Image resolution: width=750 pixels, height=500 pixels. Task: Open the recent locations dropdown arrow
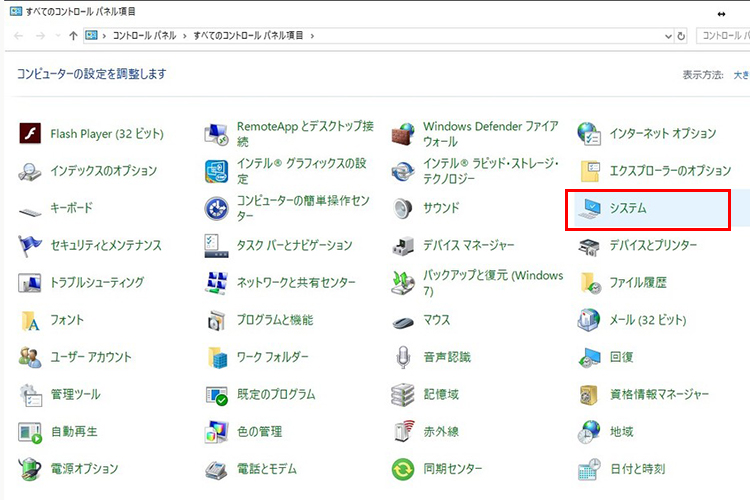click(x=58, y=36)
